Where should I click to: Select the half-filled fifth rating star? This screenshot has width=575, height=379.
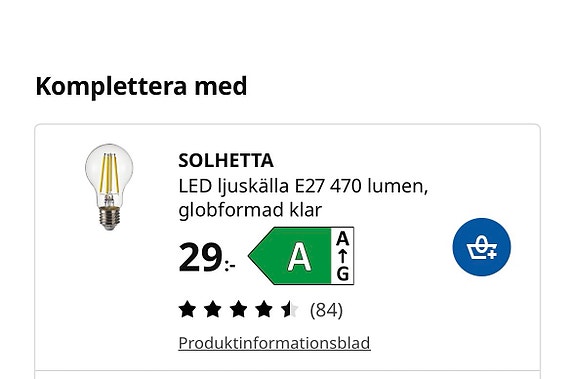pyautogui.click(x=290, y=309)
